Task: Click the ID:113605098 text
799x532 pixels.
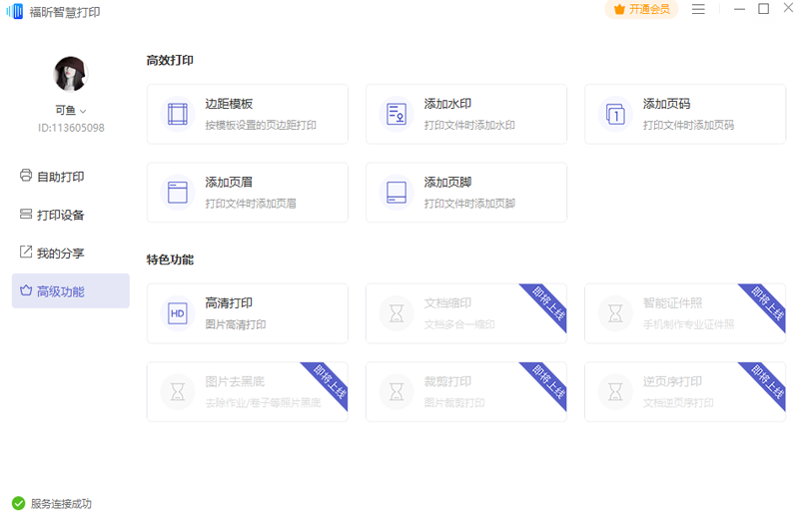Action: click(71, 128)
